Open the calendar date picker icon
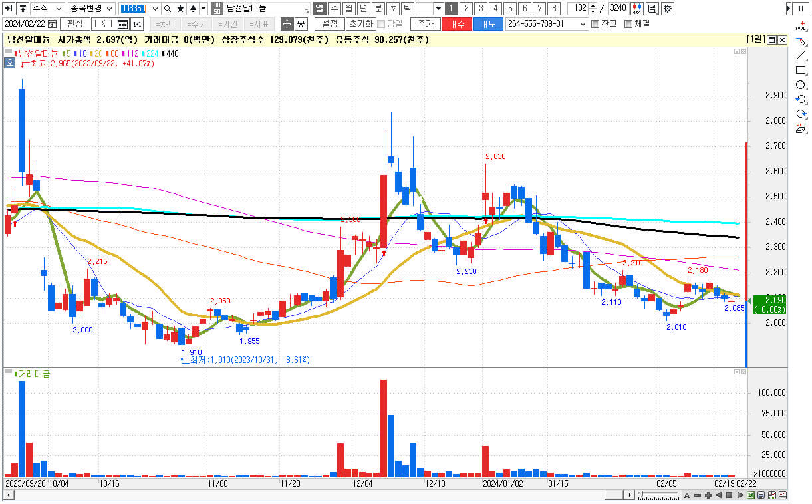 click(53, 24)
